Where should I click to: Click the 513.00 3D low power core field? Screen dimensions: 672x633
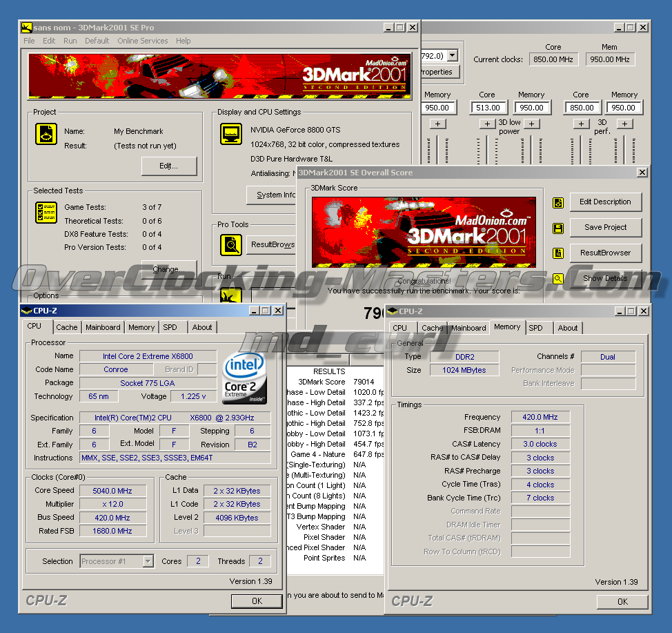coord(488,108)
